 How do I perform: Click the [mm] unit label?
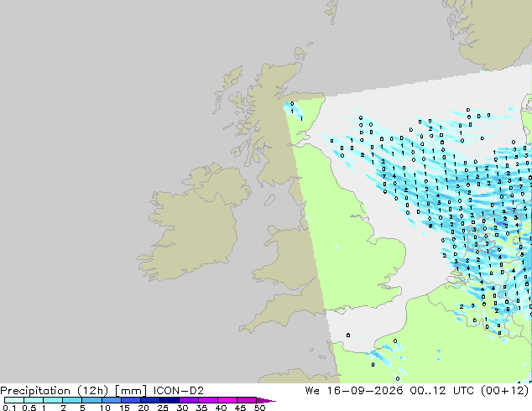tap(131, 391)
